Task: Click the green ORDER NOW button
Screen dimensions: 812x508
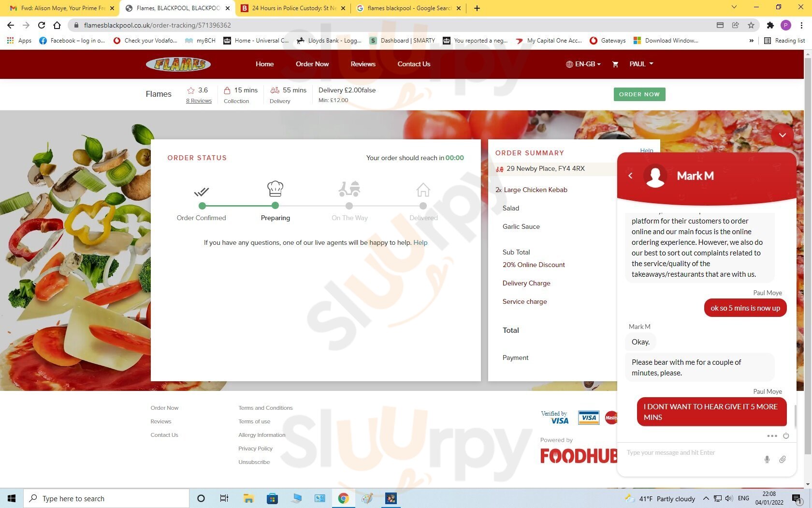Action: (639, 94)
